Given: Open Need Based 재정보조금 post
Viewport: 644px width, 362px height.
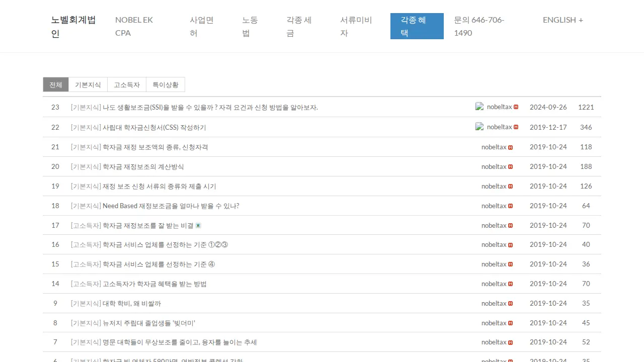Looking at the screenshot, I should [x=171, y=206].
